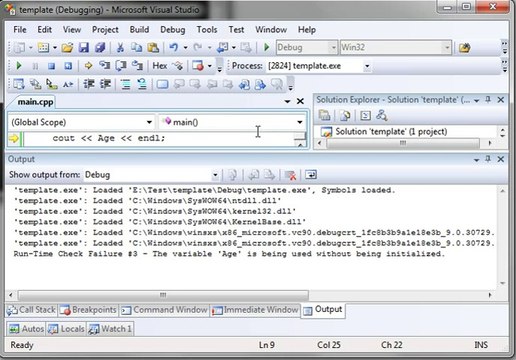
Task: Click Solution Explorer View Class Diagram icon
Action: [x=381, y=116]
